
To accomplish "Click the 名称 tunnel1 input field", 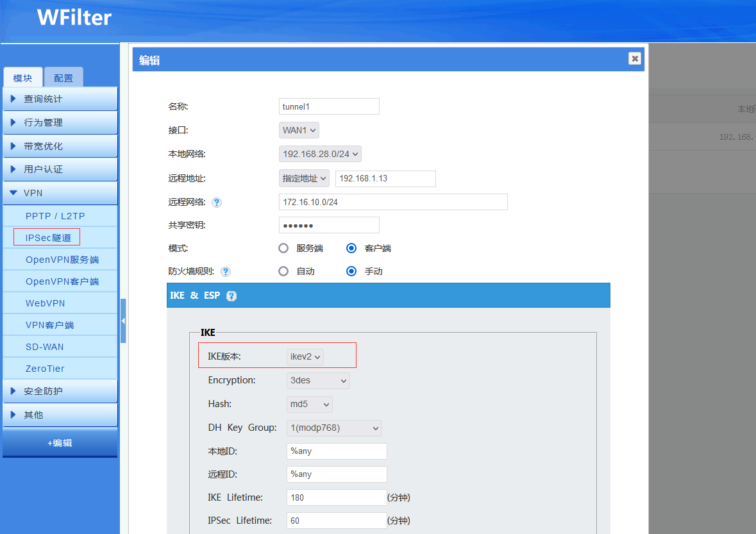I will [x=329, y=106].
